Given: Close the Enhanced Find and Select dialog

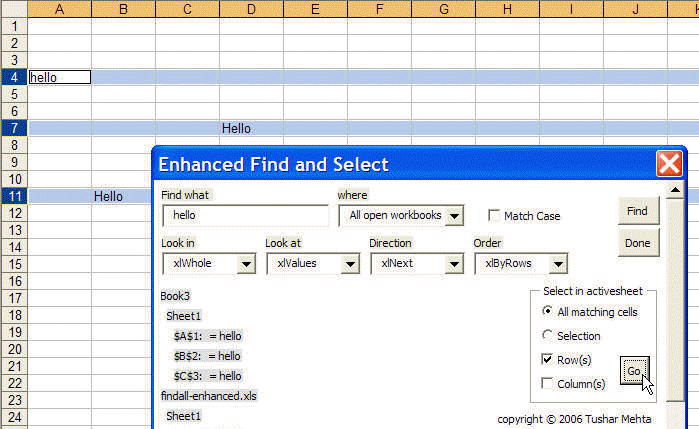Looking at the screenshot, I should tap(669, 164).
